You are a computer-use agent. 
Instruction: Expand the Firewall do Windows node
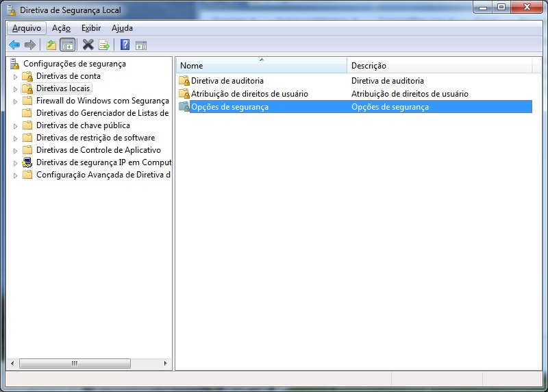pos(15,101)
